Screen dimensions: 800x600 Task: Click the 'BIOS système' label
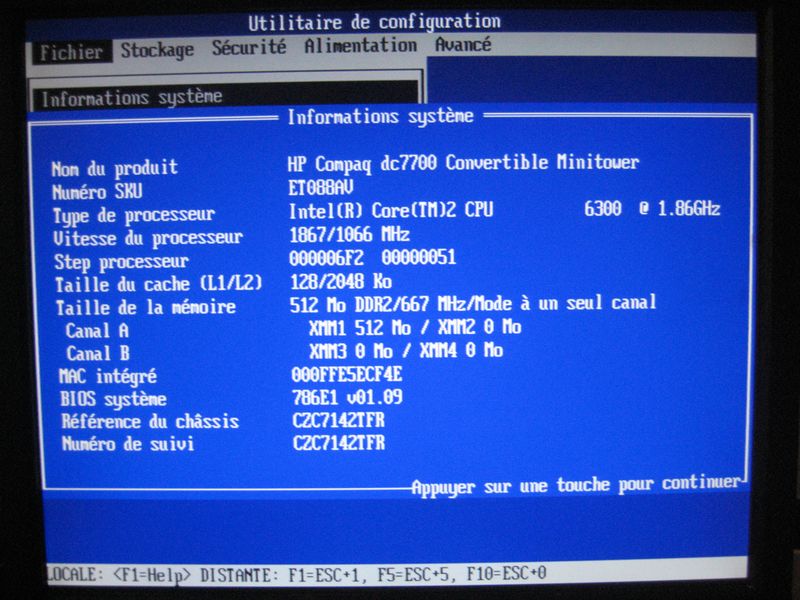click(113, 399)
